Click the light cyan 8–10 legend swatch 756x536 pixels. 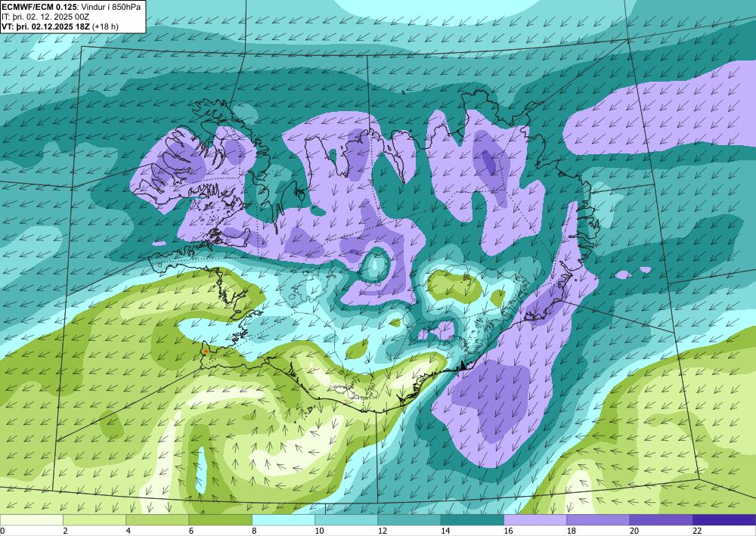(283, 519)
